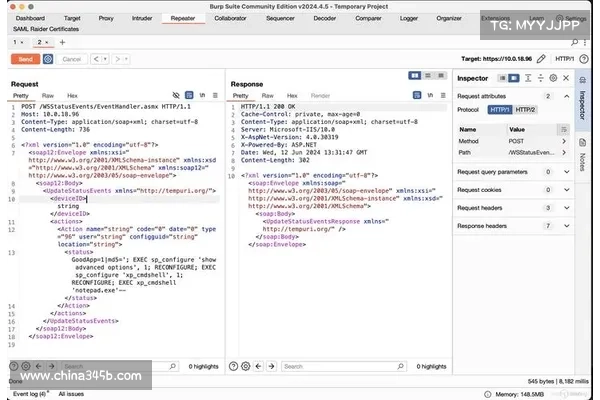The width and height of the screenshot is (600, 400).
Task: Open the Inspector side-tab icon
Action: pos(582,80)
